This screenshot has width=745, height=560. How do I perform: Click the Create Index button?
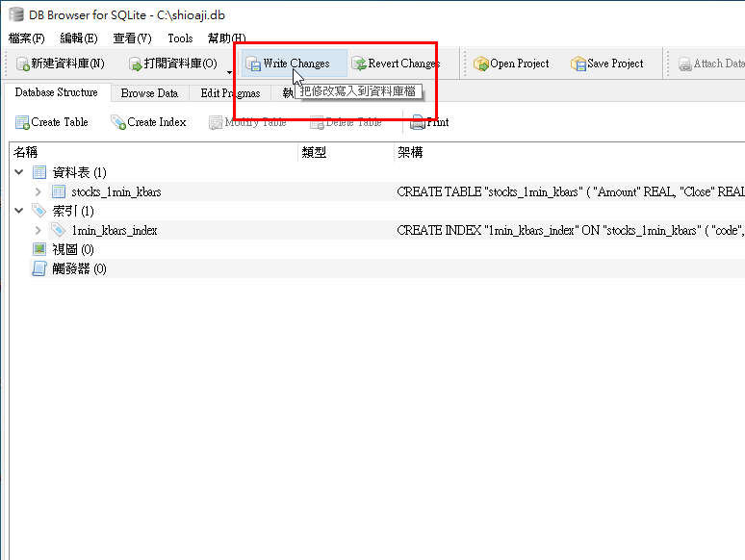click(148, 122)
